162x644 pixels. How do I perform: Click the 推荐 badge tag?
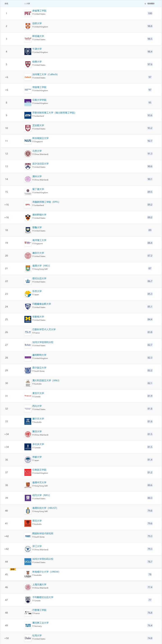(x=13, y=569)
